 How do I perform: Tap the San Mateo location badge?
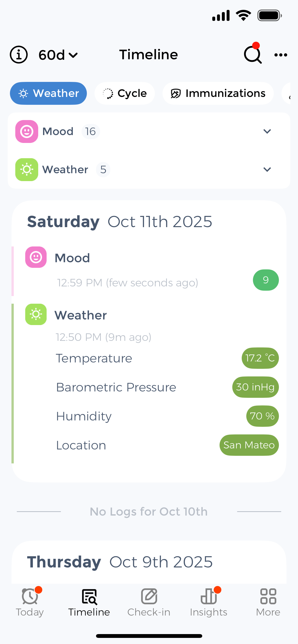[x=249, y=445]
